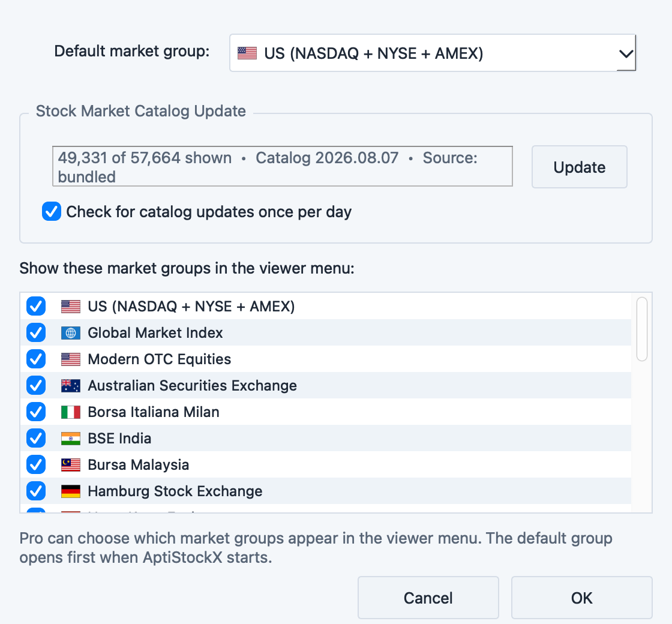
Task: Click the market groups list scrollbar thumb
Action: (641, 329)
